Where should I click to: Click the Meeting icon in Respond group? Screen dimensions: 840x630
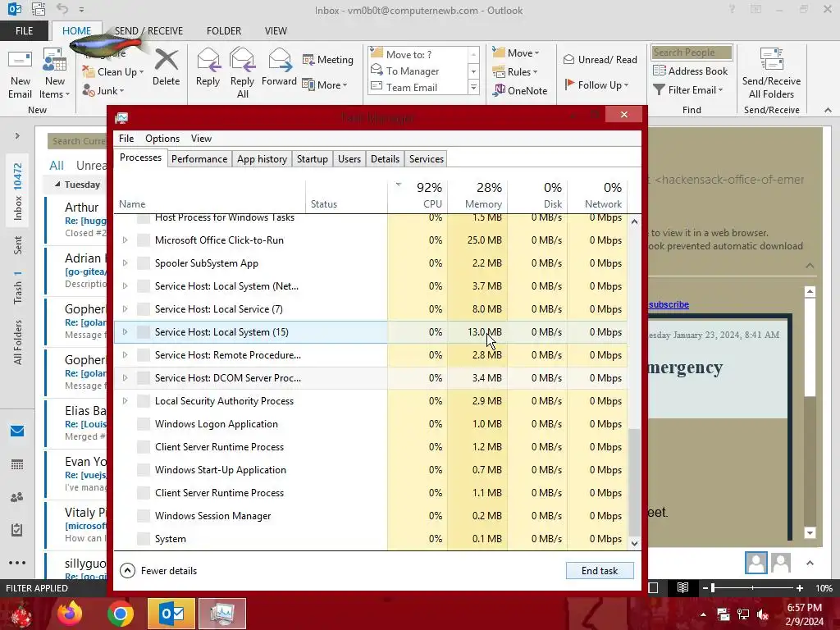(328, 59)
